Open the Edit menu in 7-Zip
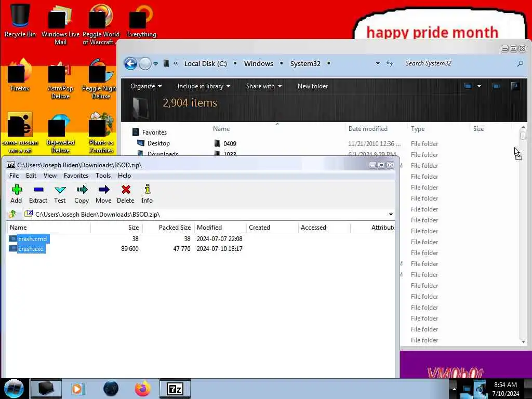The height and width of the screenshot is (399, 532). pyautogui.click(x=31, y=176)
